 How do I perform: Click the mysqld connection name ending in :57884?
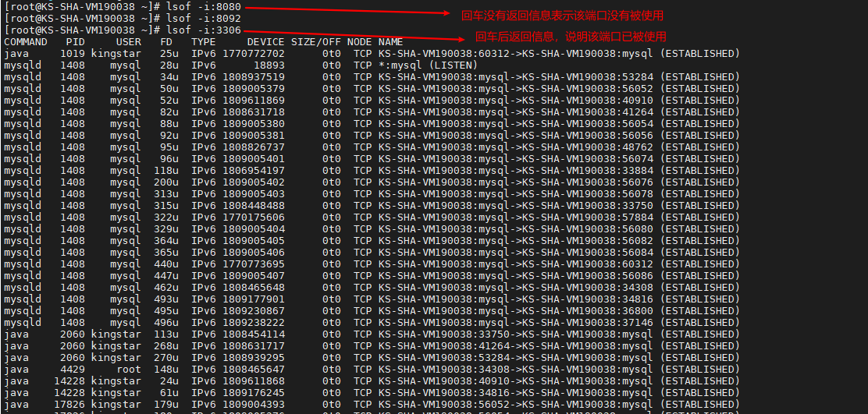(559, 218)
